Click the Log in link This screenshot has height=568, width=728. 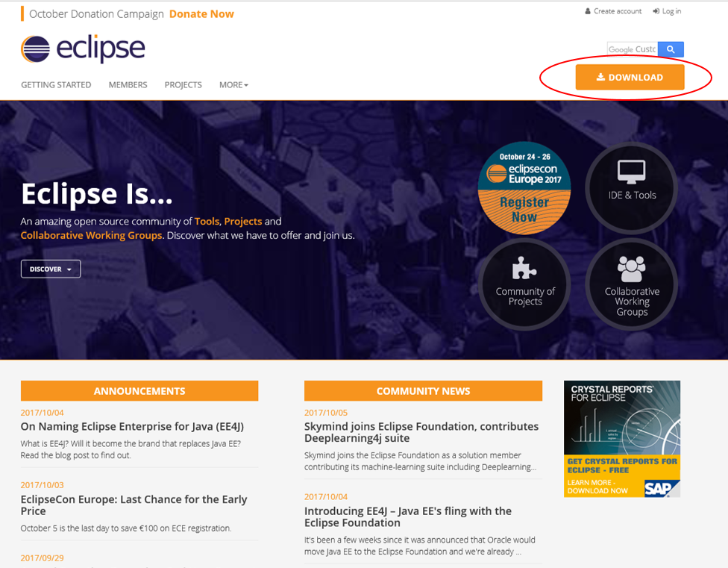667,11
